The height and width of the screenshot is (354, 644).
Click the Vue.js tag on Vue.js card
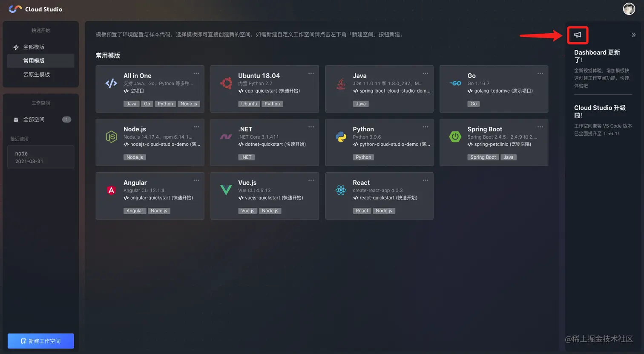248,211
